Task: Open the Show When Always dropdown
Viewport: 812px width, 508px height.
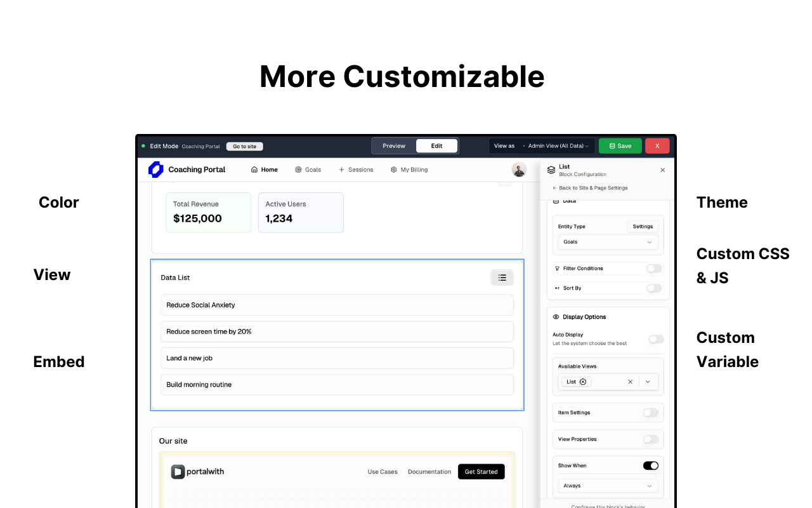Action: (608, 486)
